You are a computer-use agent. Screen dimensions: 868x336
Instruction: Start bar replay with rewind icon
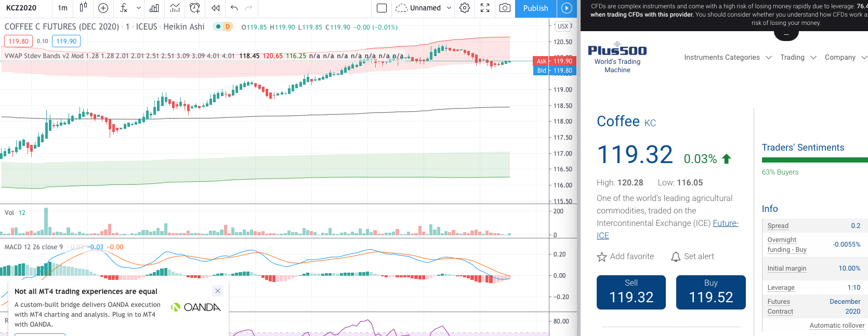pyautogui.click(x=215, y=8)
